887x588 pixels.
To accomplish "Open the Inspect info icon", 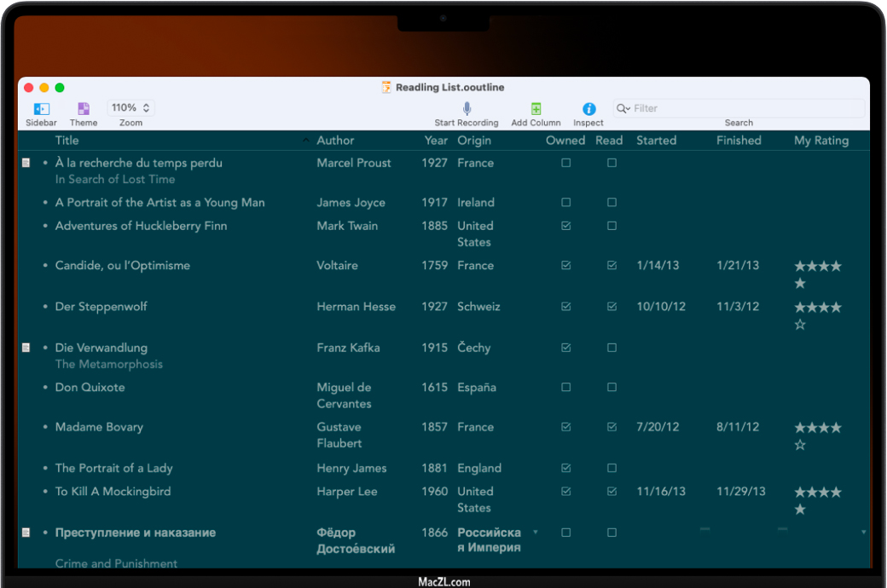I will (588, 109).
